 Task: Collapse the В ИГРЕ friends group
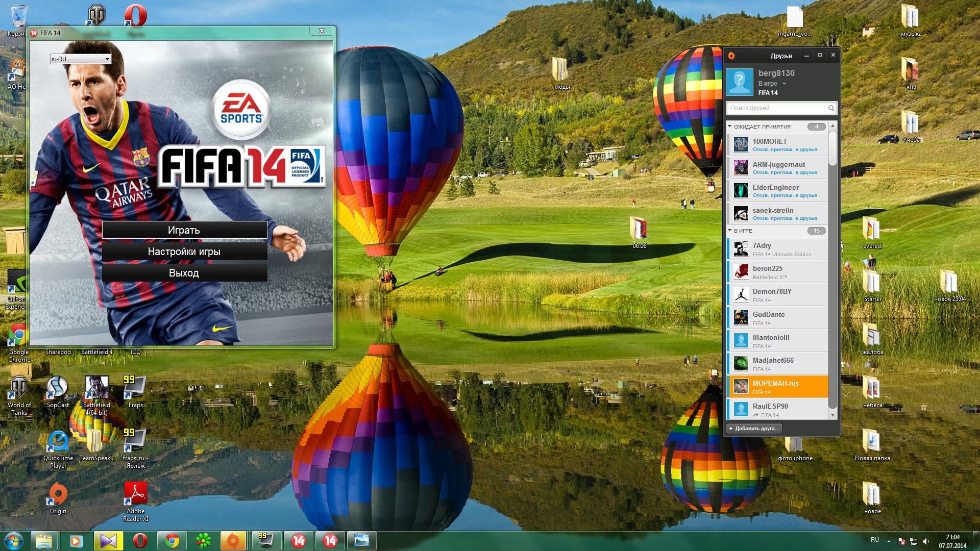729,231
